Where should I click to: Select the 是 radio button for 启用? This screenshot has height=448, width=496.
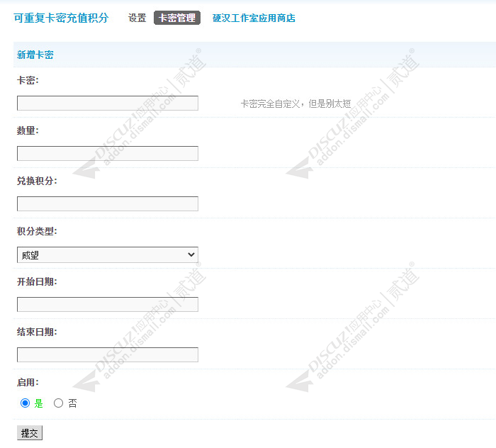pyautogui.click(x=25, y=403)
